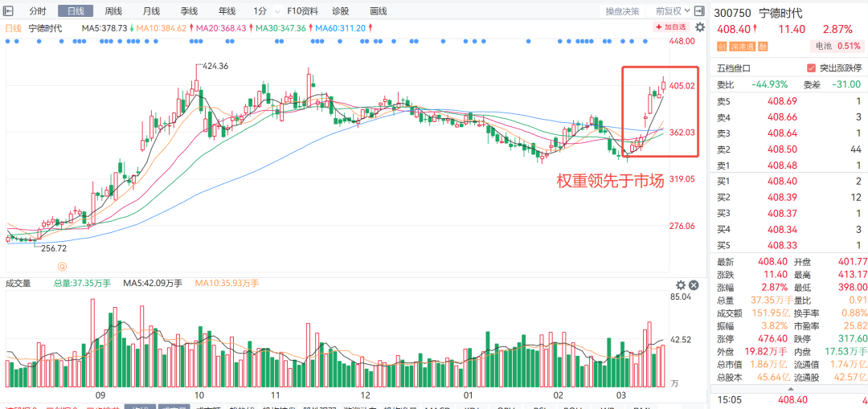This screenshot has width=868, height=409.
Task: Click 成交额 value 151.95亿
Action: [769, 312]
